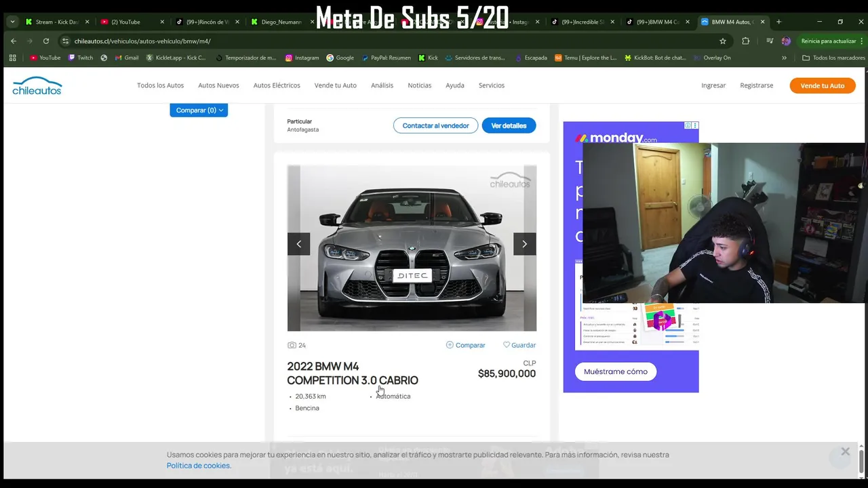Screen dimensions: 868x488
Task: Open the Overlay On bookmark
Action: [x=712, y=58]
